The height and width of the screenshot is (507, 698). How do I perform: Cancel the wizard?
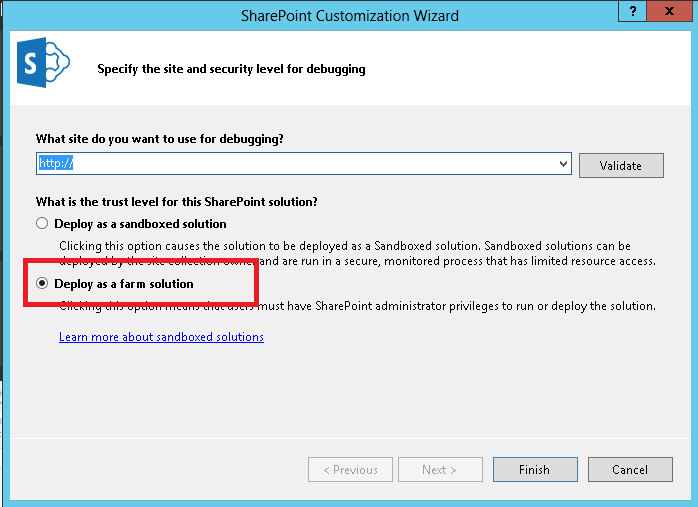[630, 470]
